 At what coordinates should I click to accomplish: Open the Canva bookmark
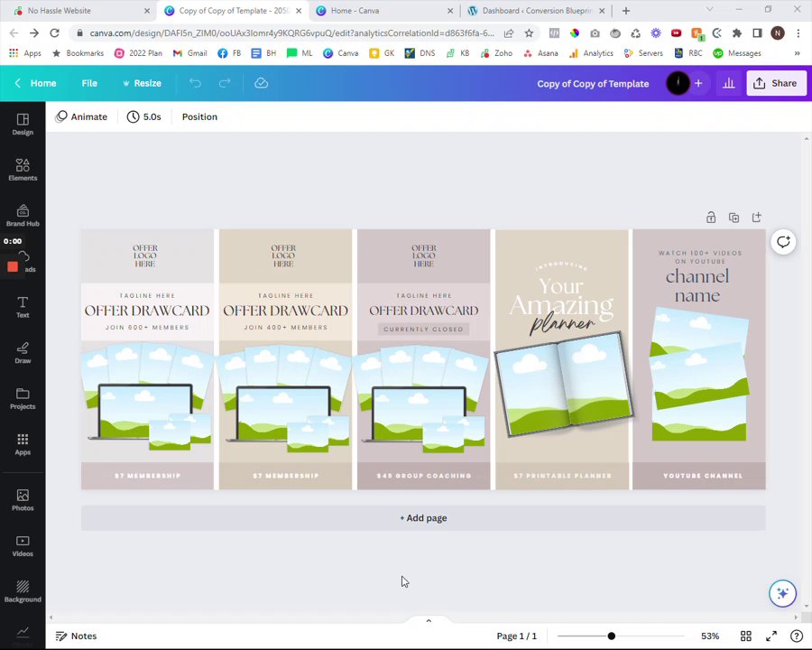pos(340,53)
